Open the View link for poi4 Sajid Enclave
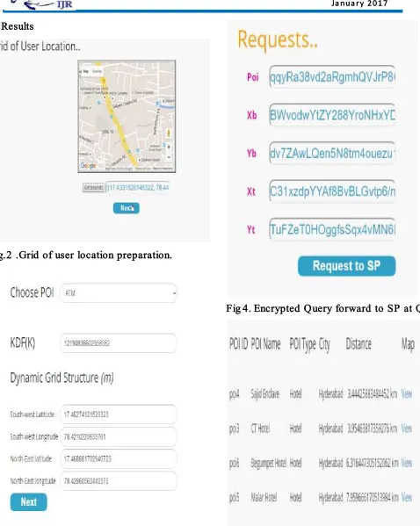This screenshot has width=420, height=526. tap(407, 393)
